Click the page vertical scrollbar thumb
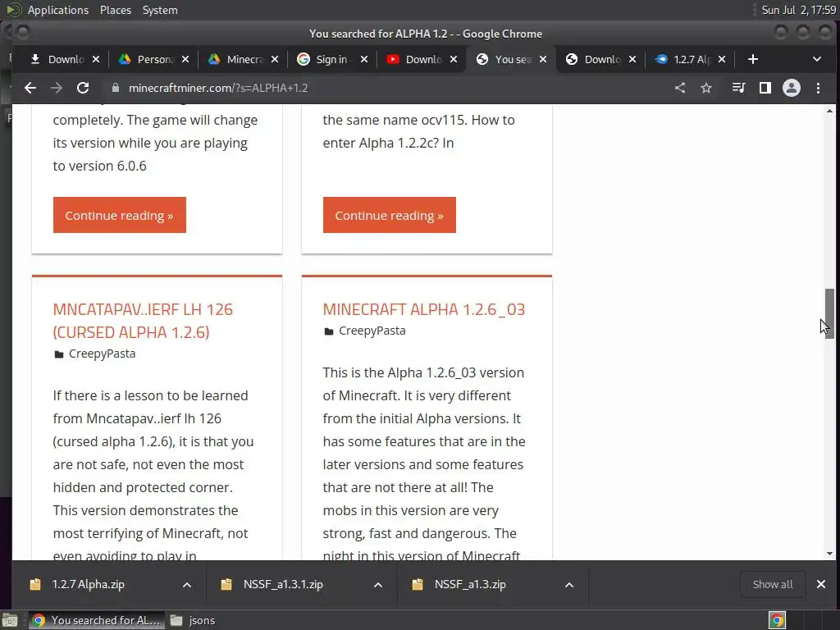The width and height of the screenshot is (840, 630). coord(829,313)
